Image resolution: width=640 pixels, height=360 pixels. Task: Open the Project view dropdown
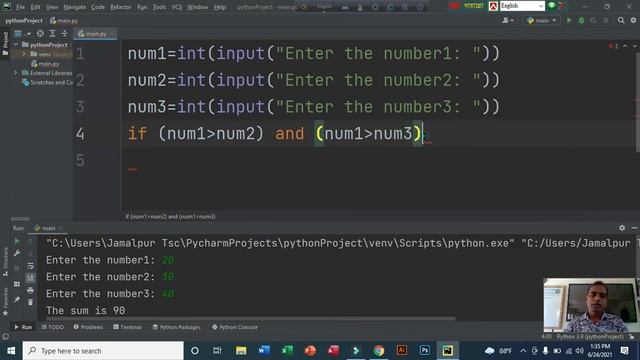tap(22, 33)
